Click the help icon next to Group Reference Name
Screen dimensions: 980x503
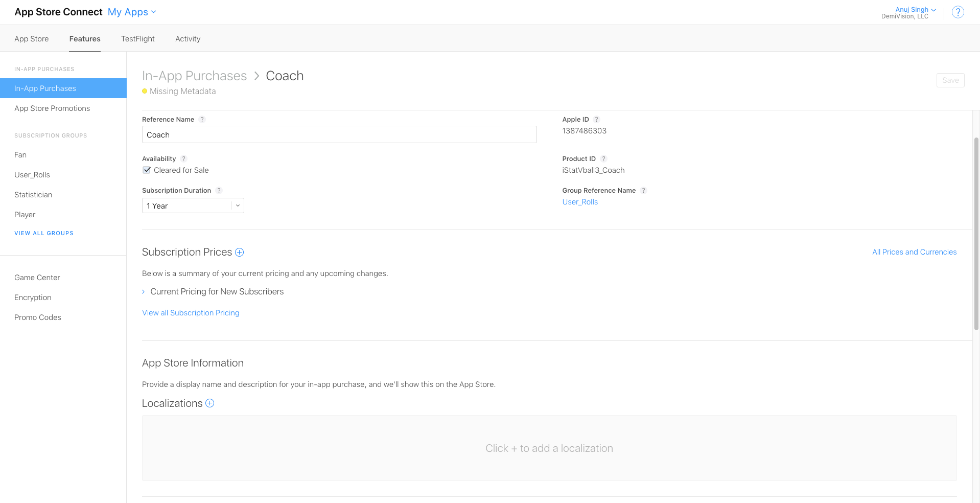click(644, 191)
